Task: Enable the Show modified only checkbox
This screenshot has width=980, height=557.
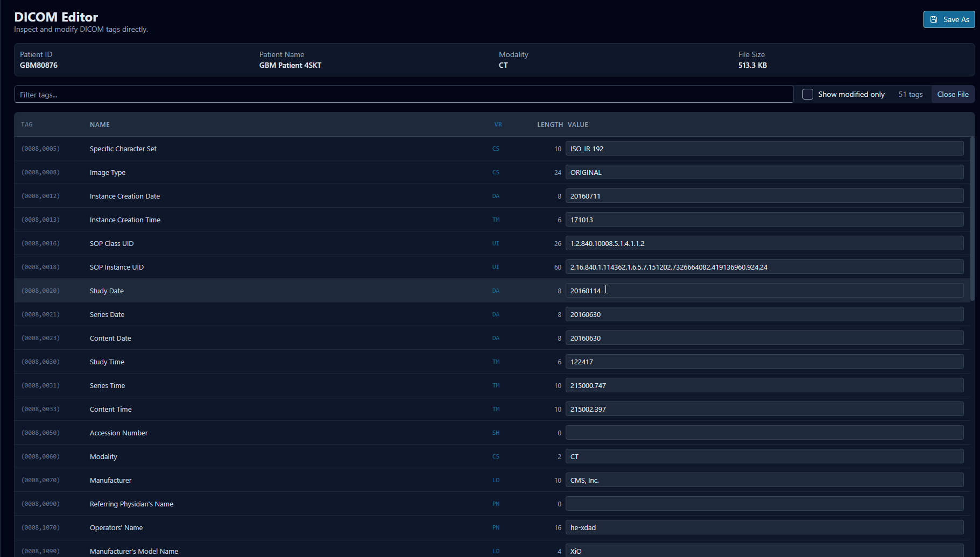Action: click(x=808, y=94)
